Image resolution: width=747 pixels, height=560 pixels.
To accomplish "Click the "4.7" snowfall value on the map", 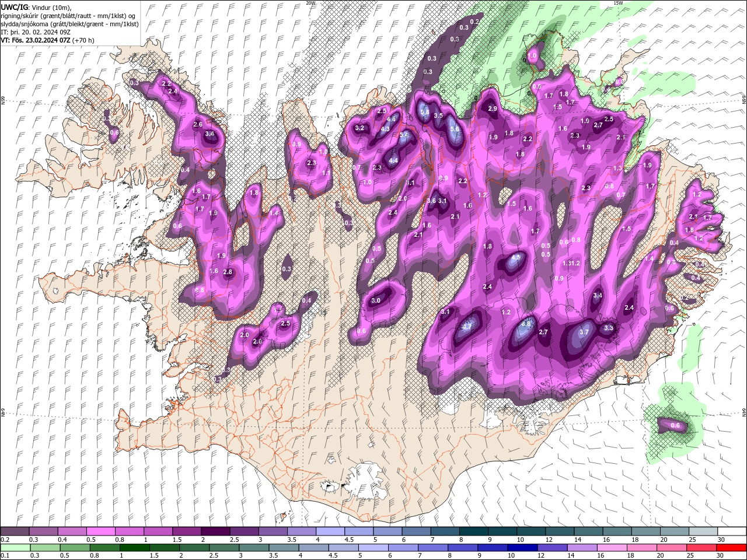I will click(466, 327).
